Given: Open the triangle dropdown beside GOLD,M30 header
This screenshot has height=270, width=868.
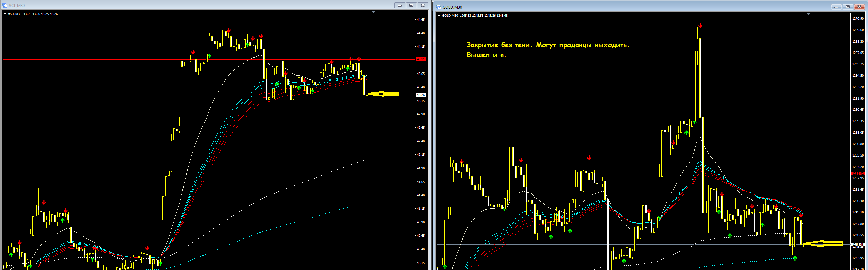Looking at the screenshot, I should coord(439,16).
